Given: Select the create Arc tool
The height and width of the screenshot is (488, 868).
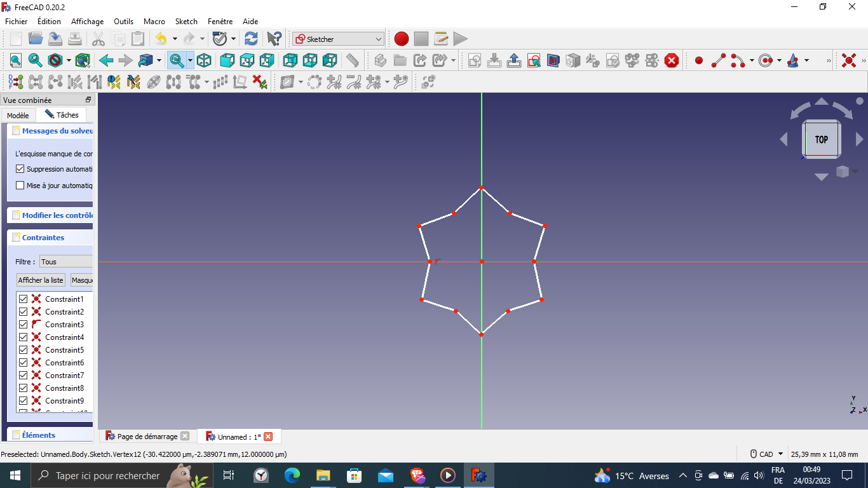Looking at the screenshot, I should (738, 60).
